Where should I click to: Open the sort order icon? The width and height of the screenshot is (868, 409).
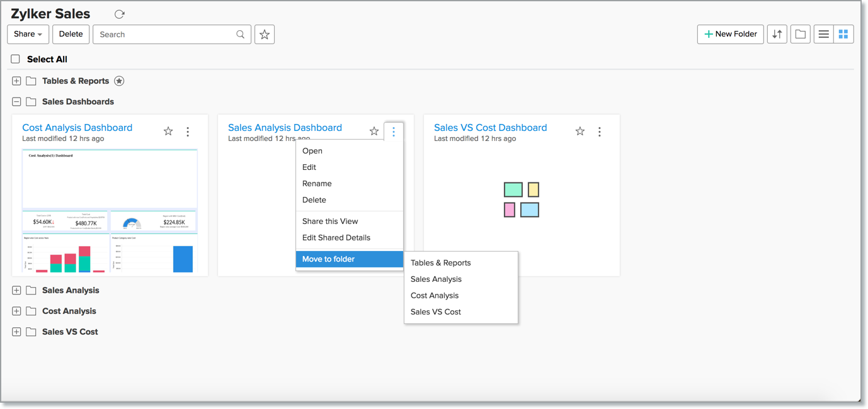777,35
